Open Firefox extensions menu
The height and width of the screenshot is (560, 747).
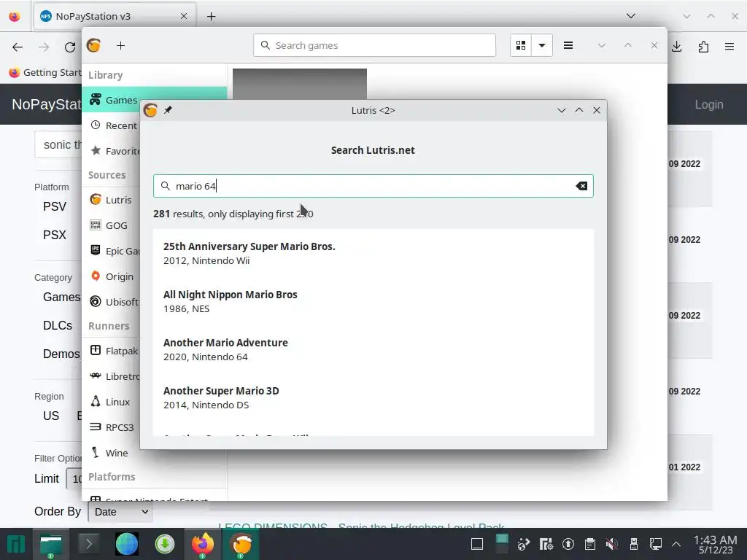(x=703, y=47)
